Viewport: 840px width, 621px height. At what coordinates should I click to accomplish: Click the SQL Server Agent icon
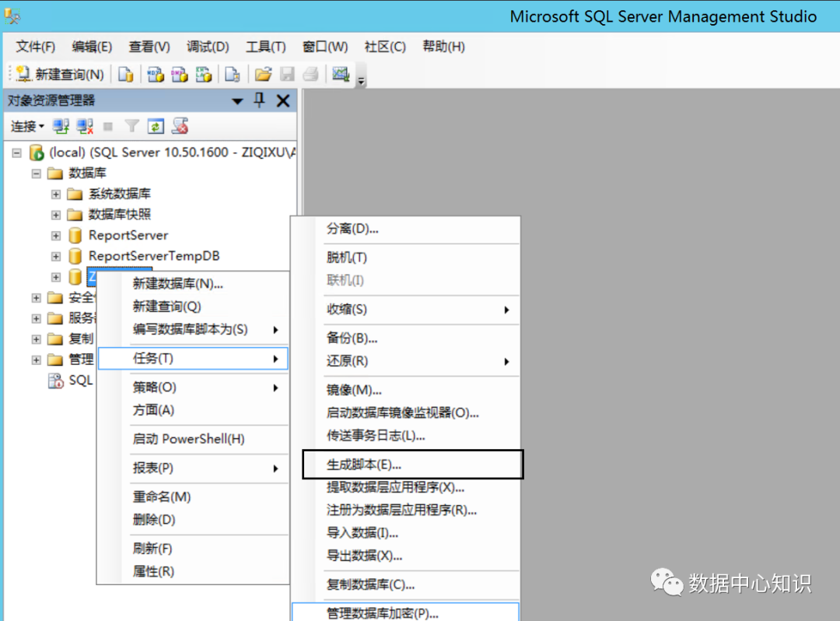(56, 381)
